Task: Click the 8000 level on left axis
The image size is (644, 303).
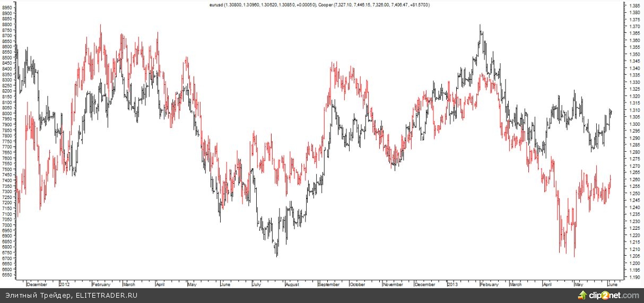Action: pyautogui.click(x=8, y=114)
